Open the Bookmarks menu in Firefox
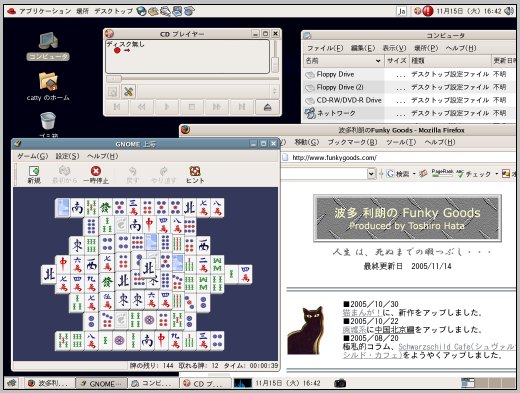Viewport: 520px width, 393px height. tap(353, 142)
